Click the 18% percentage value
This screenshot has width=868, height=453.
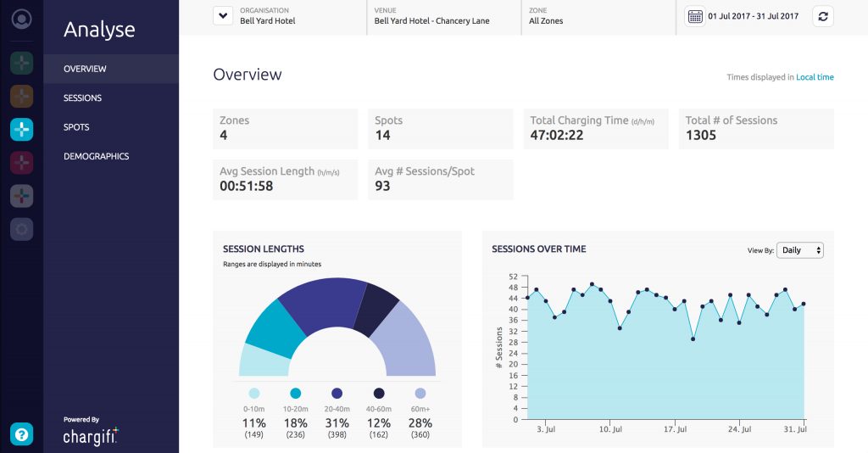coord(296,423)
